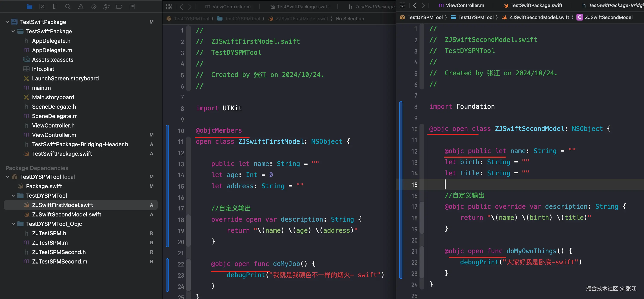The height and width of the screenshot is (299, 644).
Task: Open the Test navigator diamond icon
Action: [93, 7]
